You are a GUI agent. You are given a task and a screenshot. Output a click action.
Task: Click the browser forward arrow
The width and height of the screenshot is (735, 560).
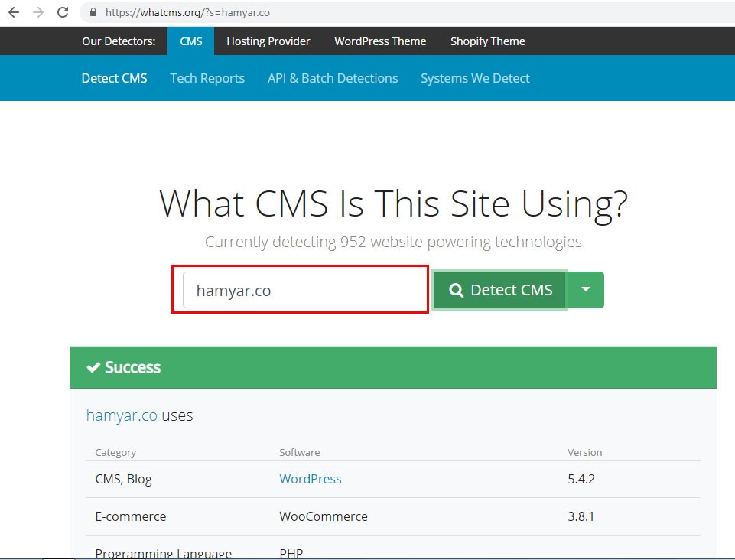(38, 12)
